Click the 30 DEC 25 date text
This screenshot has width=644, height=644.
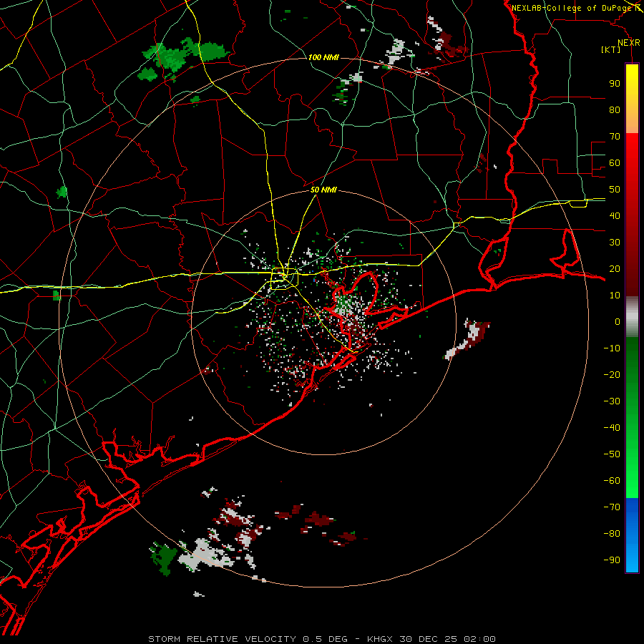click(x=428, y=639)
